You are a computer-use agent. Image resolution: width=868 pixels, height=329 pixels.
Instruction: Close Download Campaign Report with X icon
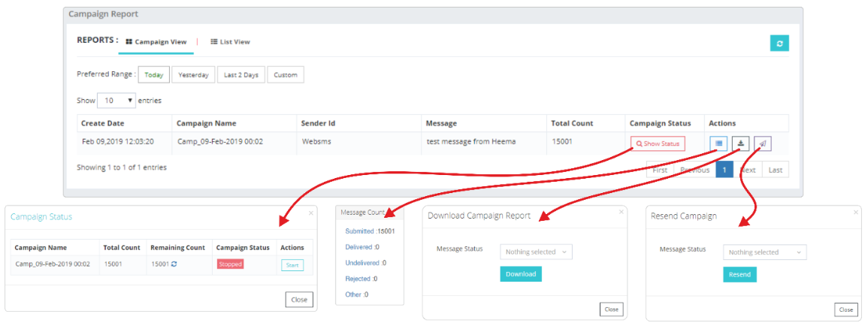coord(621,211)
